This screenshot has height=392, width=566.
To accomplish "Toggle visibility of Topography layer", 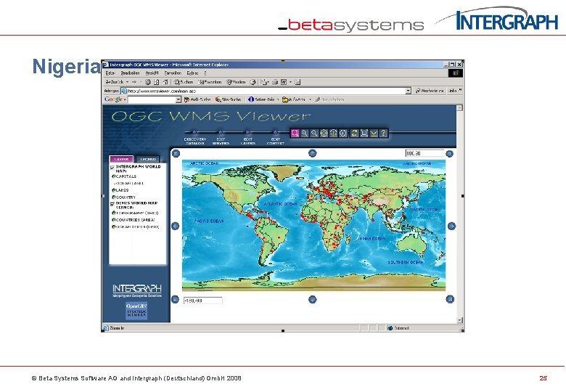I will pyautogui.click(x=114, y=213).
